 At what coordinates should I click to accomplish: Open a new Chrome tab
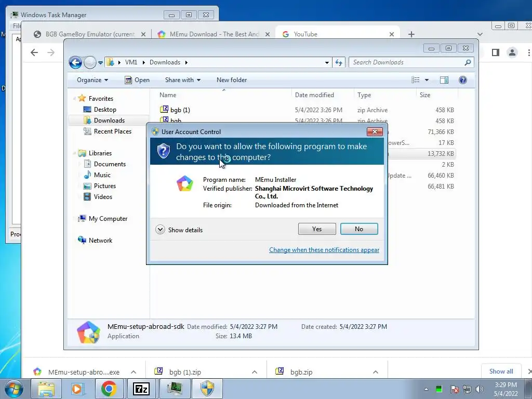click(x=411, y=34)
